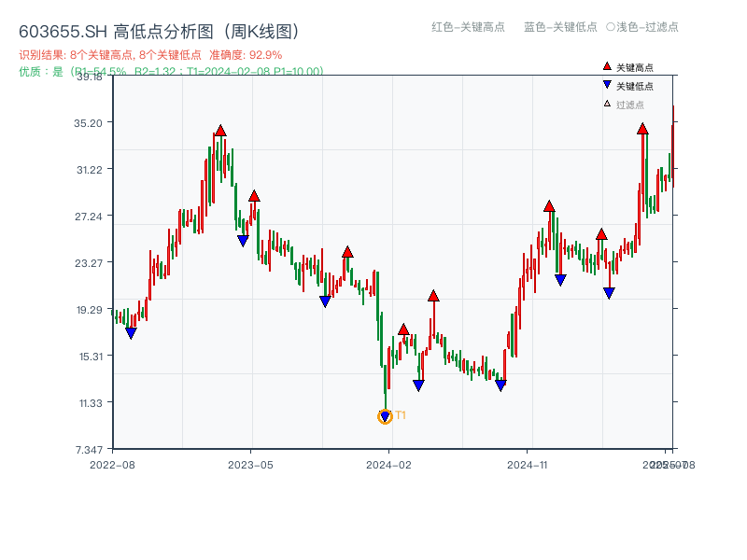The width and height of the screenshot is (747, 560).
Task: Select the red 关键高点 triangle legend icon
Action: (607, 66)
